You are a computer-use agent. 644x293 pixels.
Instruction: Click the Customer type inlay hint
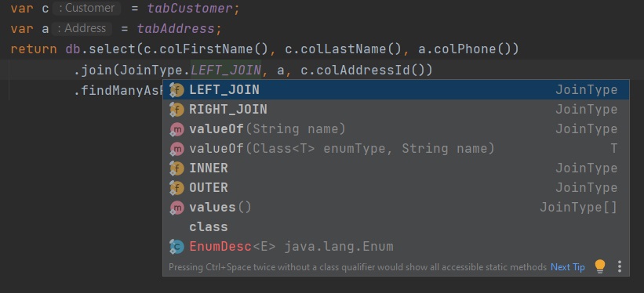click(86, 8)
